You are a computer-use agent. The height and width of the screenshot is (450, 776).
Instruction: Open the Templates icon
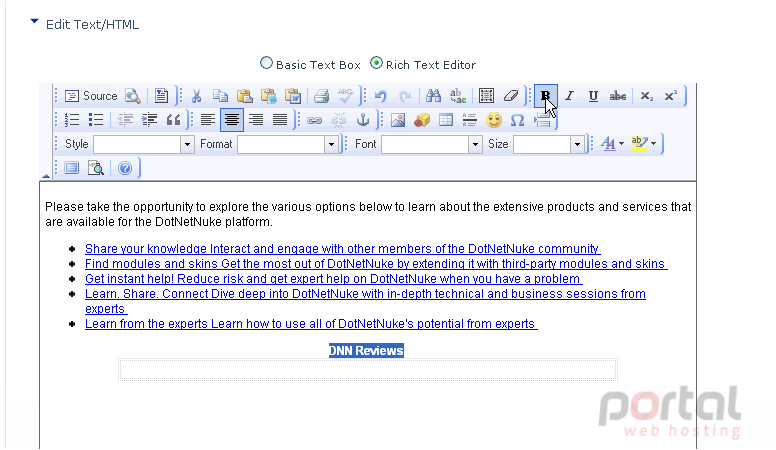coord(161,96)
